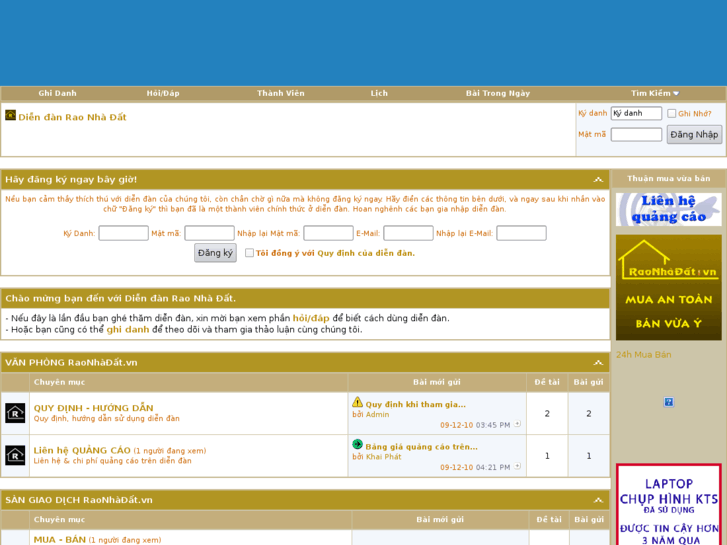Open the MUA - BÁN forum
Screen dimensions: 727x545
tap(59, 539)
